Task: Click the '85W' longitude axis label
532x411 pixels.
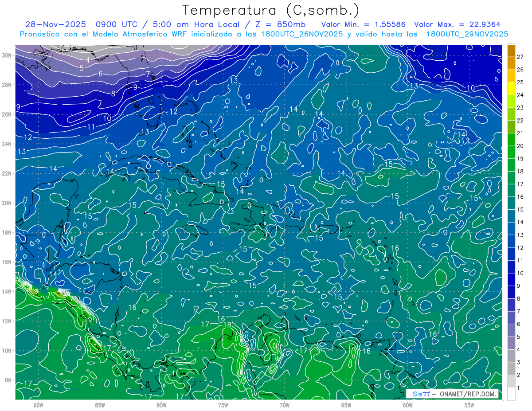Action: (100, 405)
